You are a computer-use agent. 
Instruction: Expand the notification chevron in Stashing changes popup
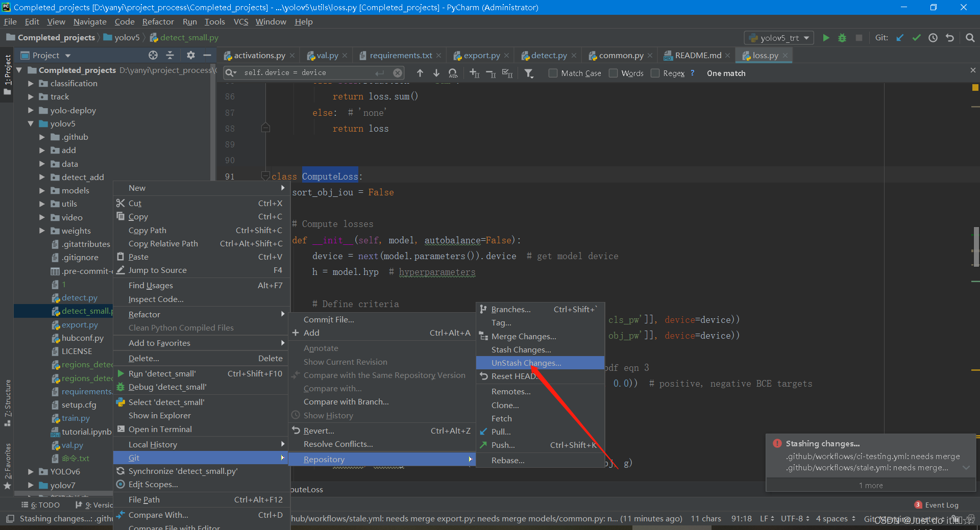tap(966, 468)
